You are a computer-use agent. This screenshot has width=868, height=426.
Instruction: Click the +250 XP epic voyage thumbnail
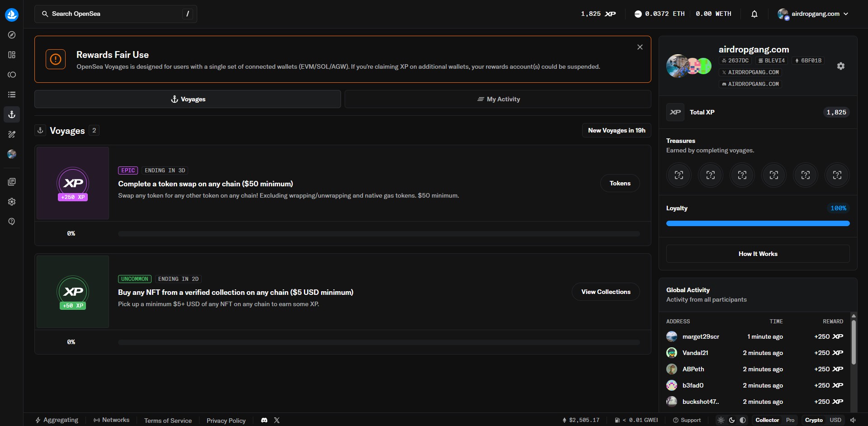pos(73,183)
